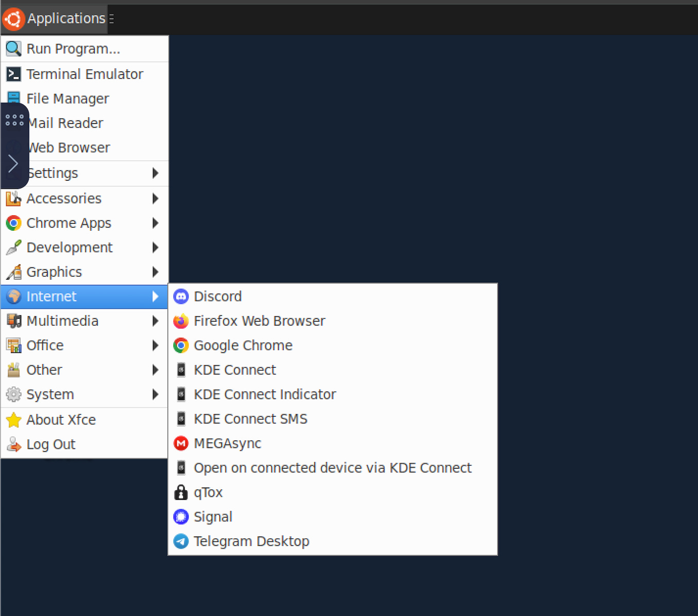Click the highlighted Internet submenu arrow

[155, 297]
